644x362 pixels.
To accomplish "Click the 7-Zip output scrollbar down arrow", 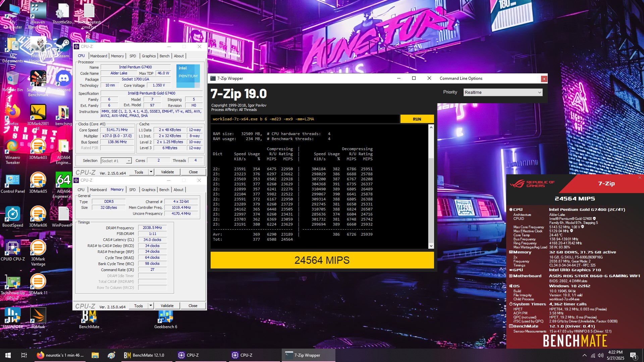I will pyautogui.click(x=431, y=246).
